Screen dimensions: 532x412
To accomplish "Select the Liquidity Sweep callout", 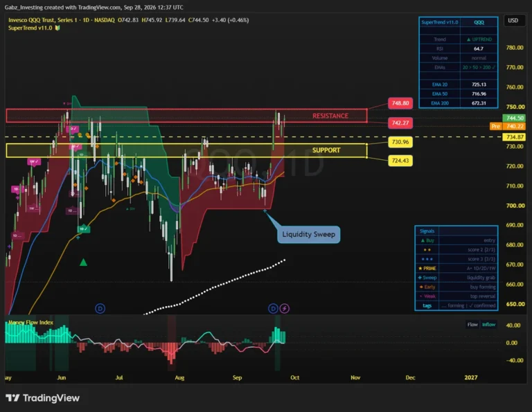I will [308, 234].
